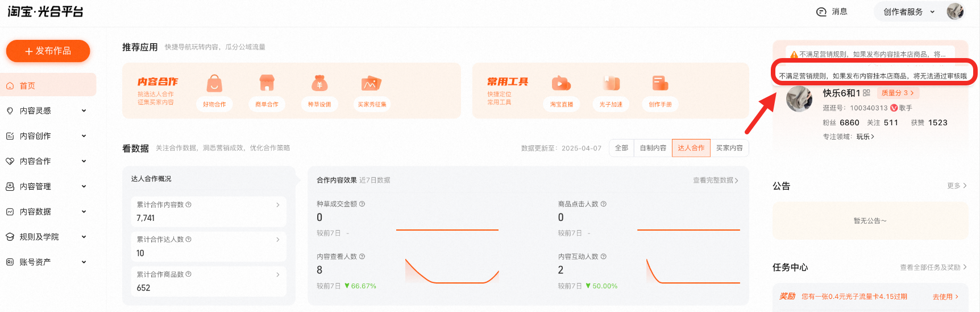
Task: Expand the 内容数据 menu chevron
Action: 84,212
